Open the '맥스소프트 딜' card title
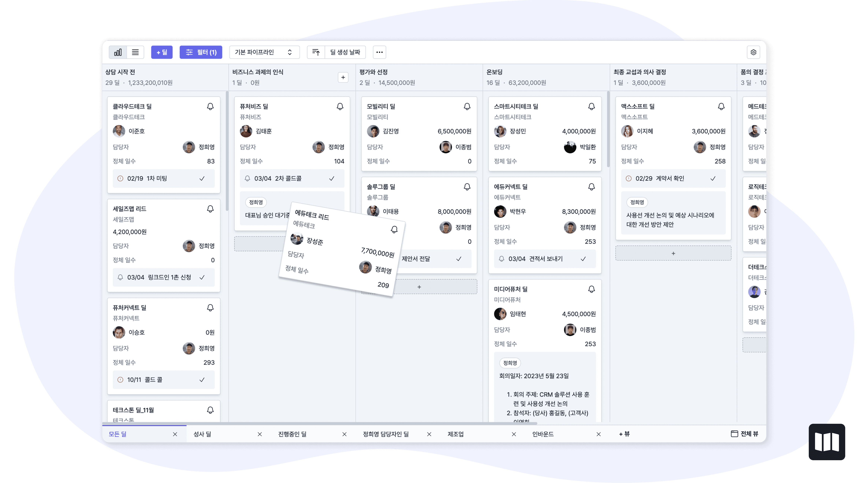This screenshot has width=868, height=483. click(638, 107)
